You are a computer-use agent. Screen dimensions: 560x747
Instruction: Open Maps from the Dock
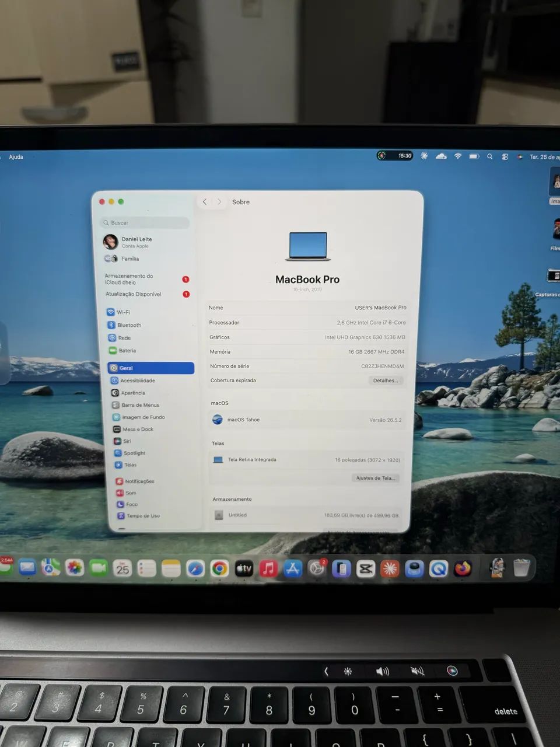[51, 567]
